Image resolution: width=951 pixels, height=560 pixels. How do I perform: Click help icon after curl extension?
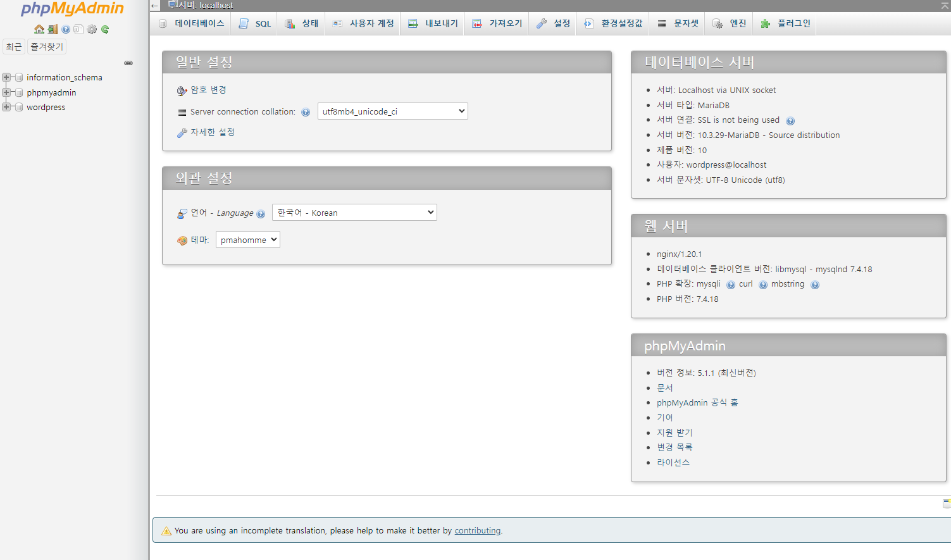point(763,285)
